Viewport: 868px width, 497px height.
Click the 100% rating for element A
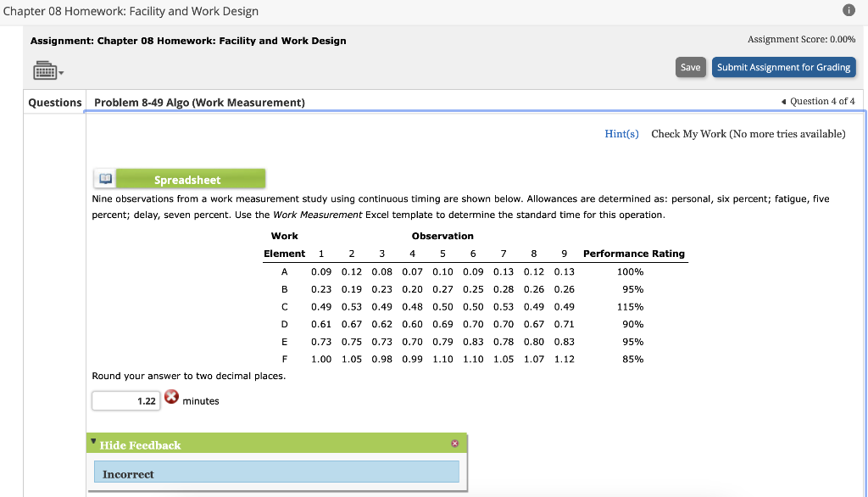[630, 272]
